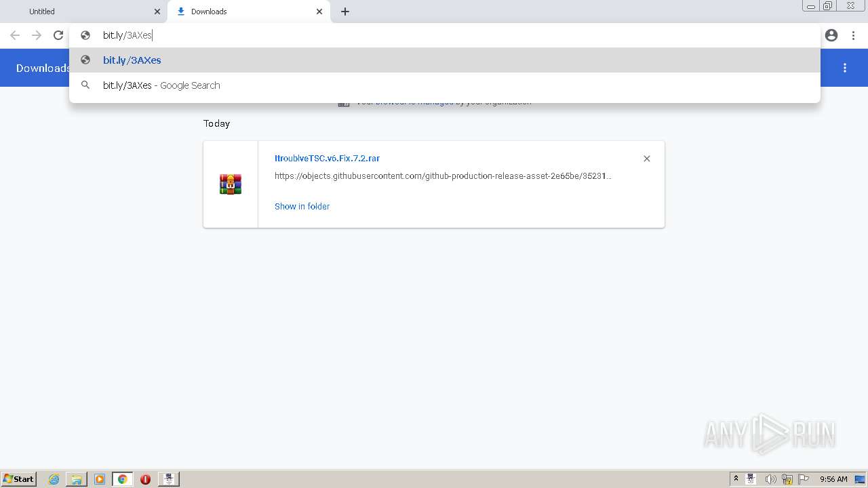Close the Downloads tab

click(319, 12)
